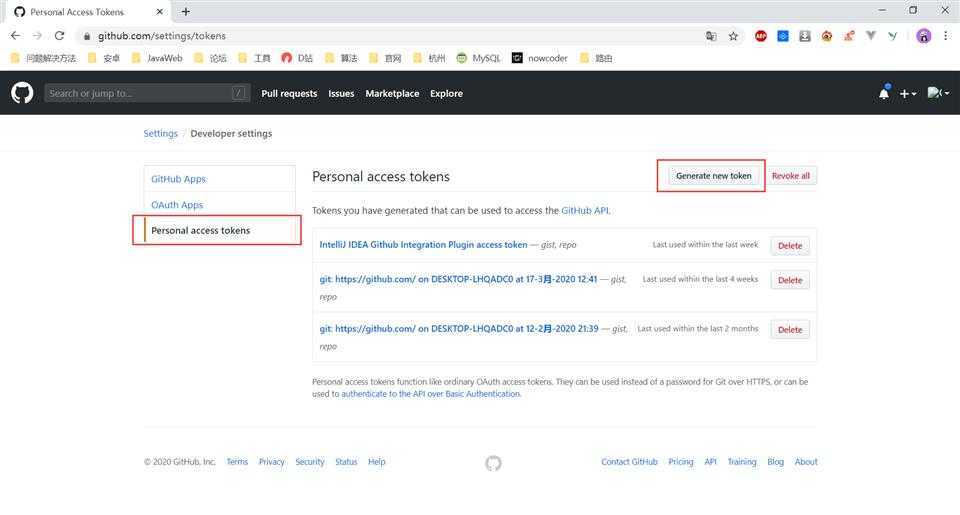Click the browser forward arrow
The image size is (960, 515).
pyautogui.click(x=37, y=36)
